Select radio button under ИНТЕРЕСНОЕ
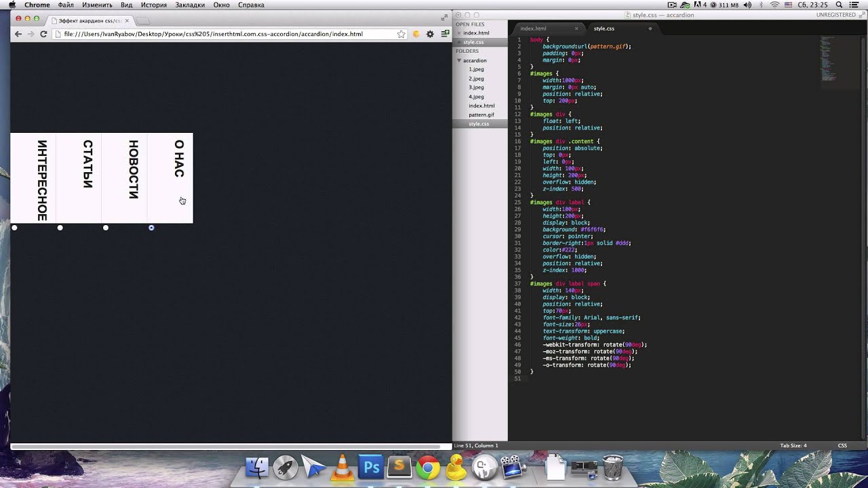 click(x=14, y=228)
